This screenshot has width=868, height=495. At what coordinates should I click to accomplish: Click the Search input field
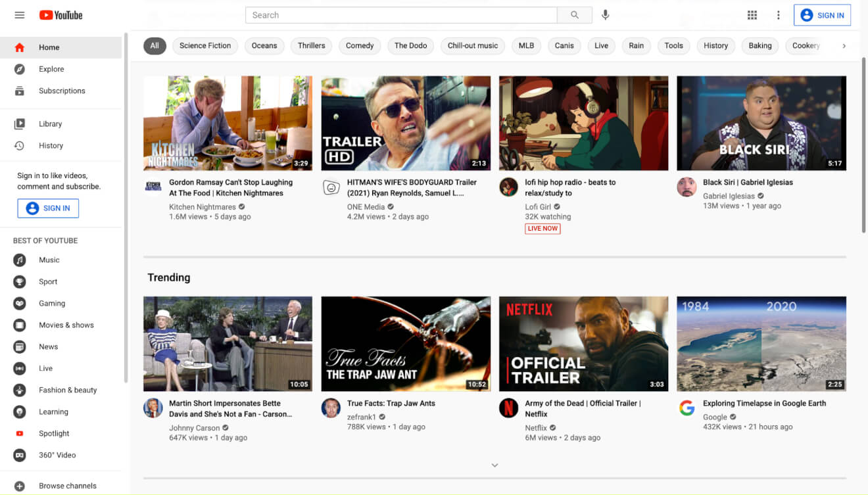(x=401, y=15)
